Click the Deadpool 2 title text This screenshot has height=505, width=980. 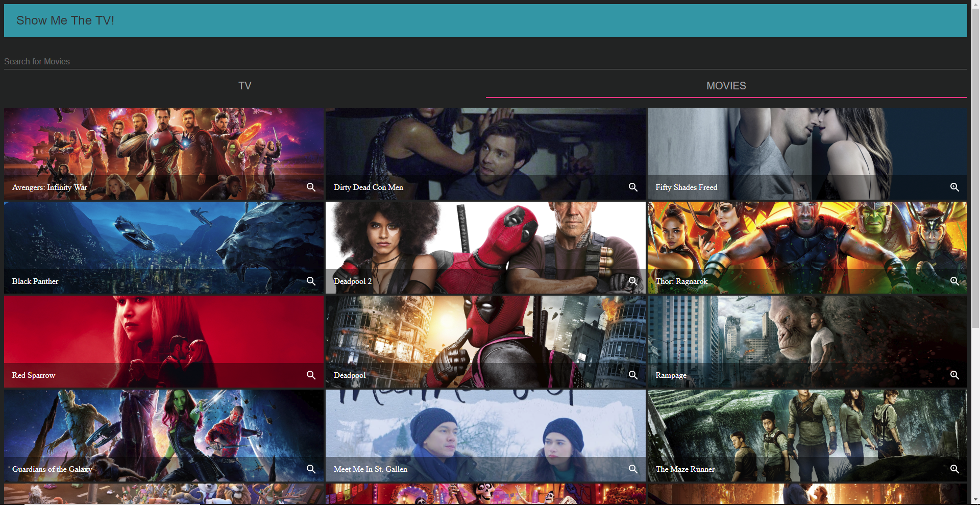click(353, 281)
